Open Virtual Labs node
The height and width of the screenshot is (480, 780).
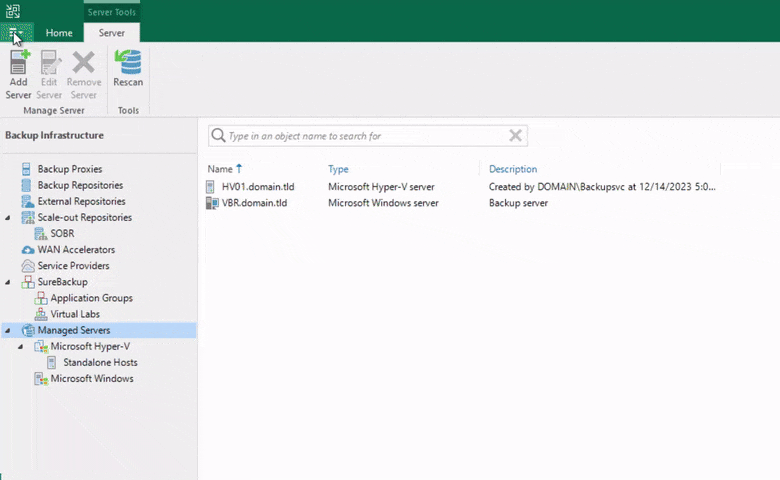pos(75,314)
